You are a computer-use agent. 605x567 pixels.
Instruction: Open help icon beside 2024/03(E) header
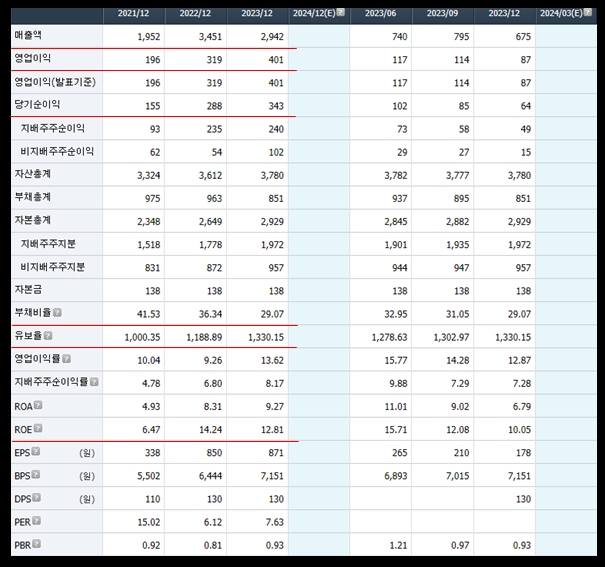point(588,12)
